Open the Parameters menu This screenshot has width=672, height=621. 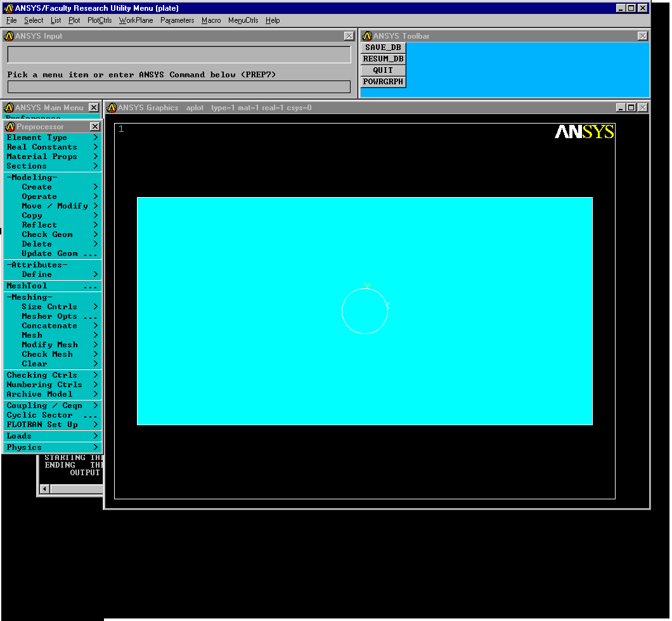[x=177, y=20]
